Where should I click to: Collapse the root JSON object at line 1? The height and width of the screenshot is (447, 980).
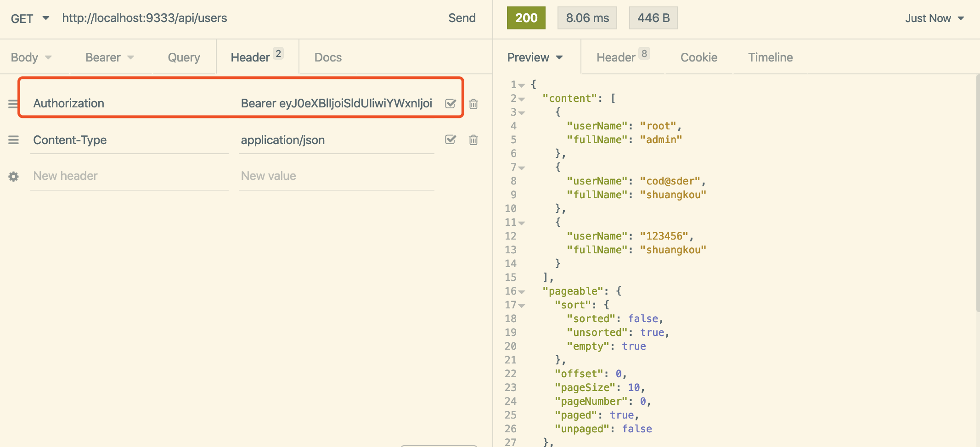tap(522, 85)
